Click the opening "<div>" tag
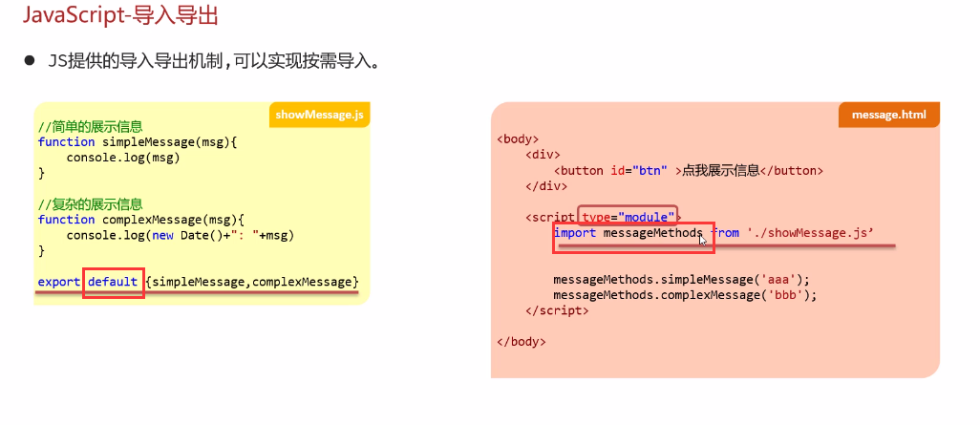Viewport: 980px width, 425px height. (543, 155)
